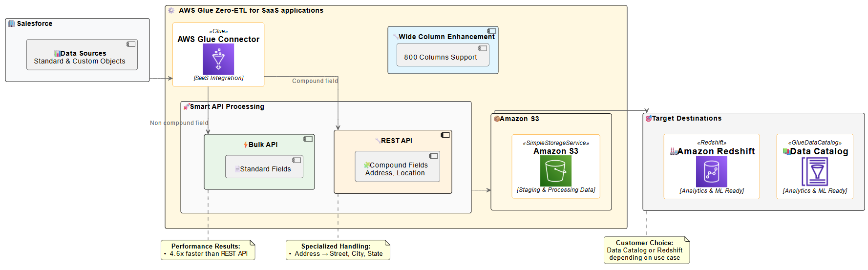This screenshot has width=868, height=270.
Task: Select the Glue Data Catalog funnel icon
Action: click(815, 171)
